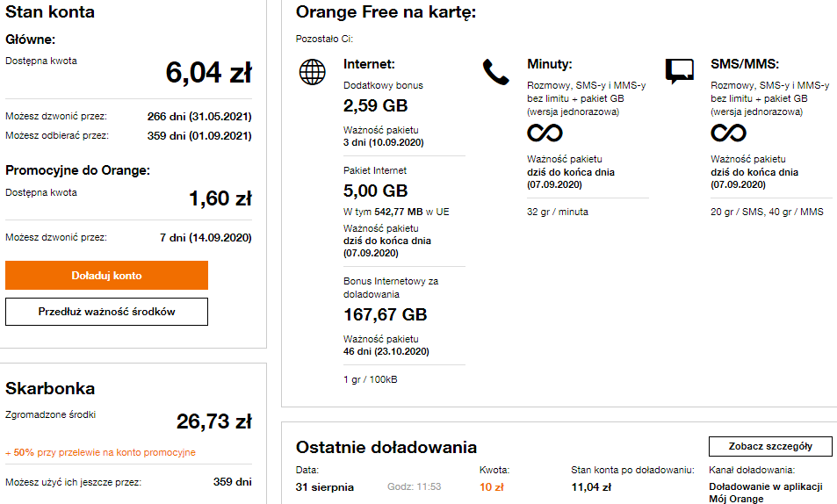Click the 31 sierpnia top-up date

pos(325,486)
